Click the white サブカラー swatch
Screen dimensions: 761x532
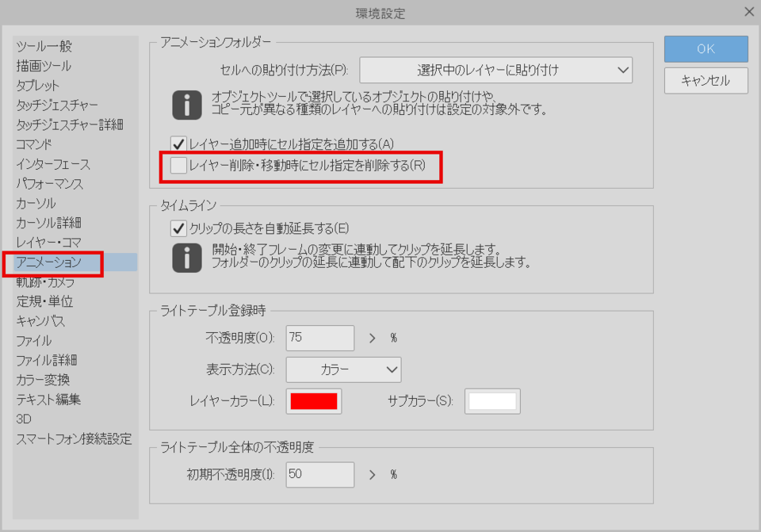pos(492,401)
